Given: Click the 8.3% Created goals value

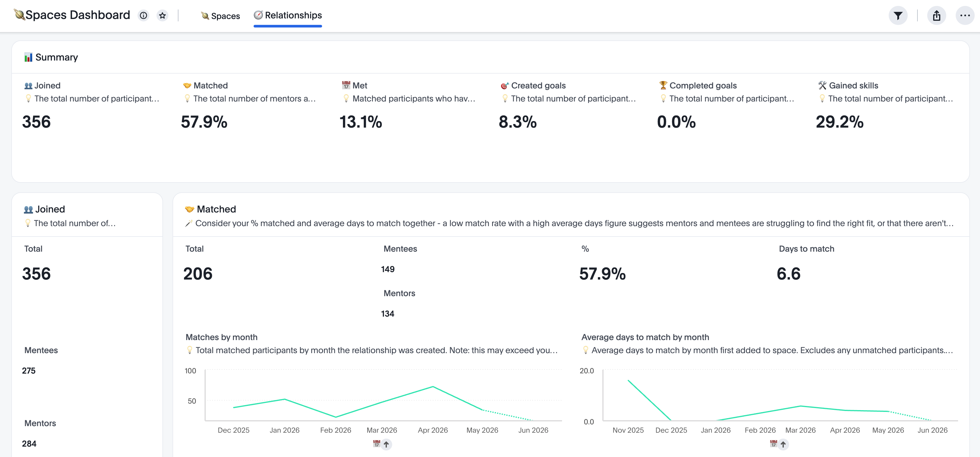Looking at the screenshot, I should click(517, 122).
